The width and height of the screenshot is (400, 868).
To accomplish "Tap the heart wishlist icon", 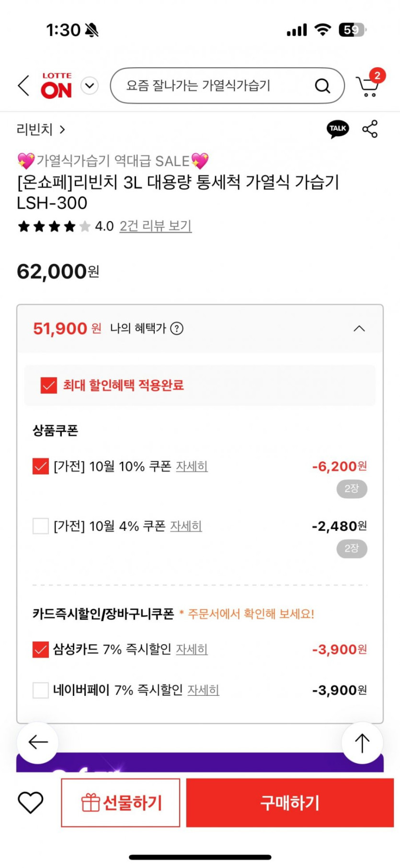I will tap(31, 802).
